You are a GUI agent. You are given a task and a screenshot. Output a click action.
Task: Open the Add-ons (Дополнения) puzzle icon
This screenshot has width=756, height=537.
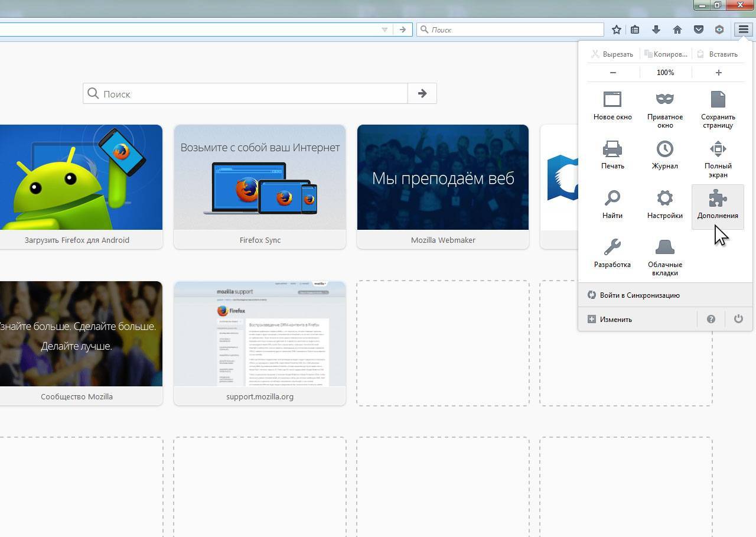(718, 200)
